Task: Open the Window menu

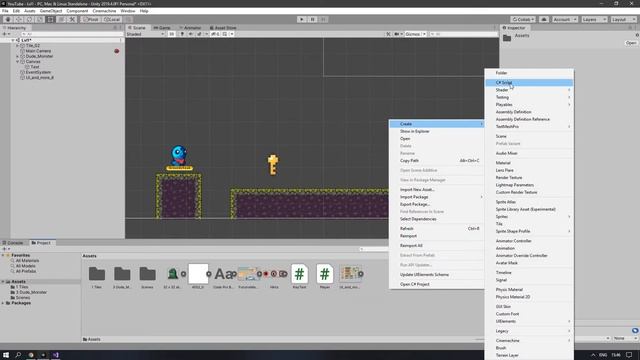Action: (x=128, y=11)
